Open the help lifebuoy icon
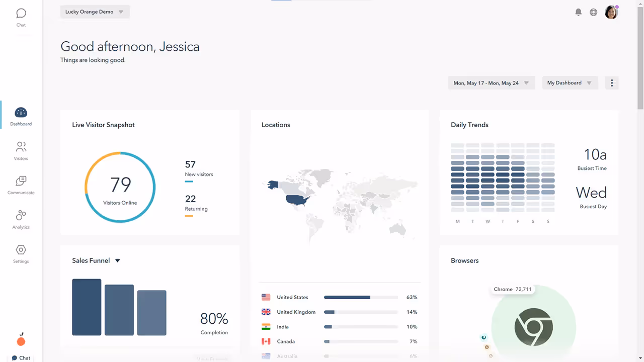 (x=594, y=12)
